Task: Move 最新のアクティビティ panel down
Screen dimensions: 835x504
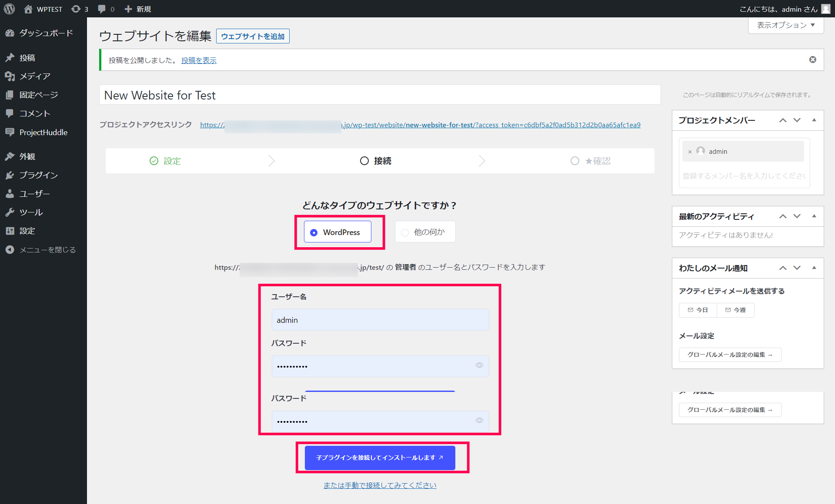Action: [x=797, y=216]
